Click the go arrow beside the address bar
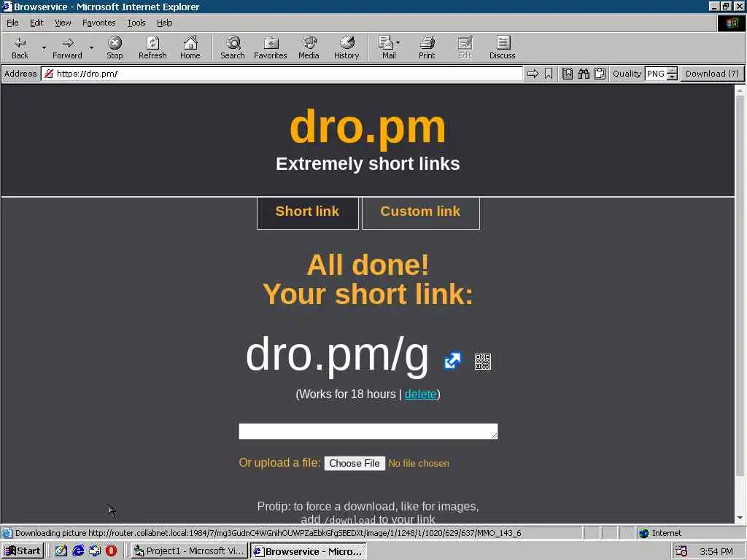Viewport: 747px width, 560px height. 533,74
